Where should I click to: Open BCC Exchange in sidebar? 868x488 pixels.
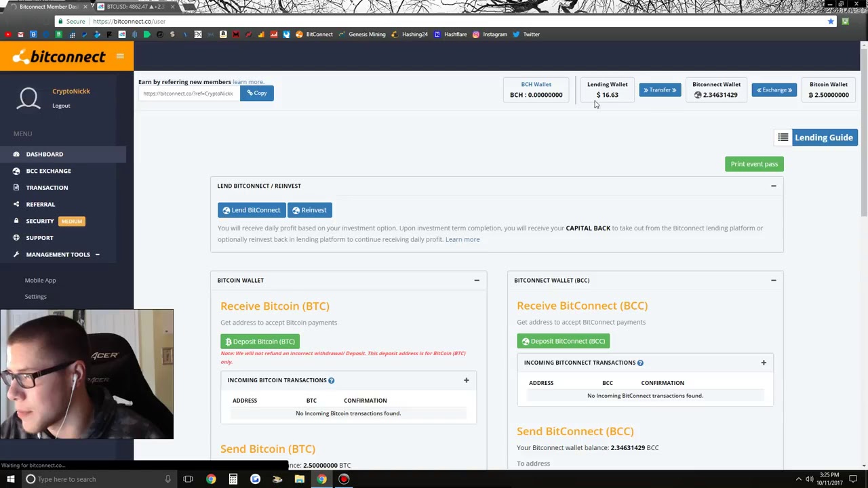62,171
